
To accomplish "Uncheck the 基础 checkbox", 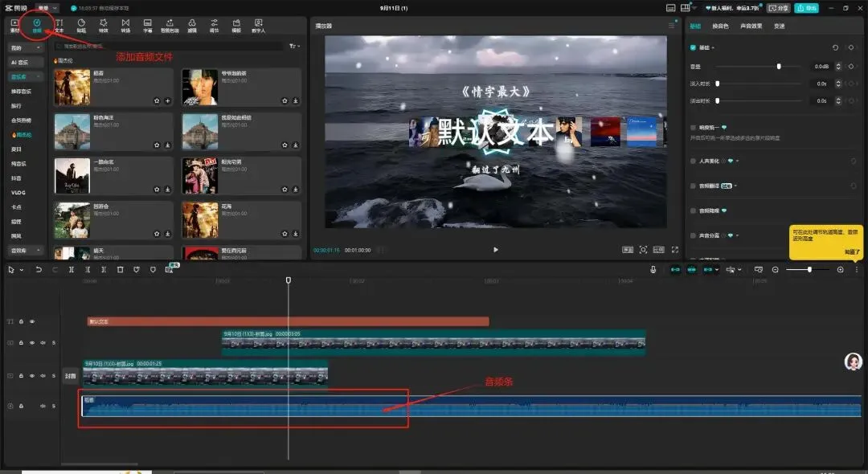I will pyautogui.click(x=694, y=48).
